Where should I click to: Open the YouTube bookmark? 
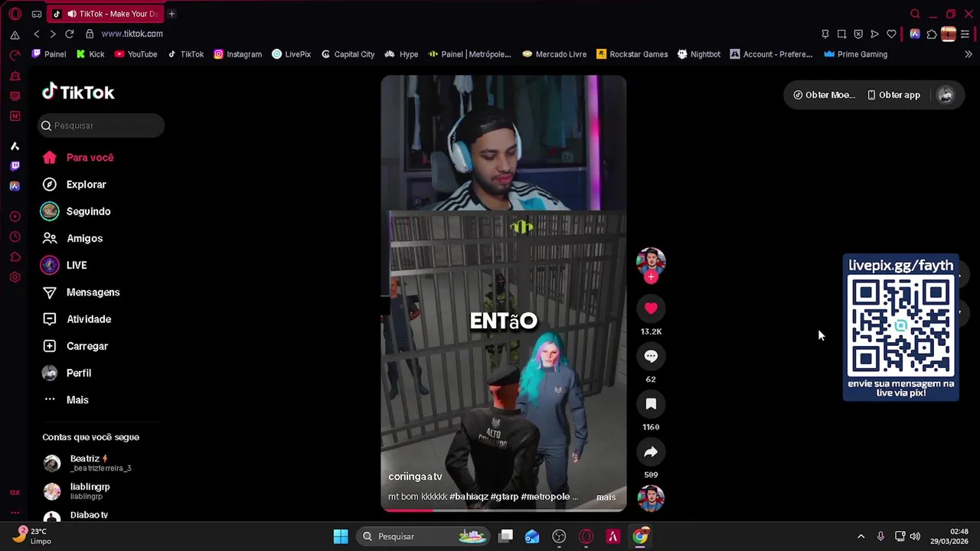coord(136,54)
